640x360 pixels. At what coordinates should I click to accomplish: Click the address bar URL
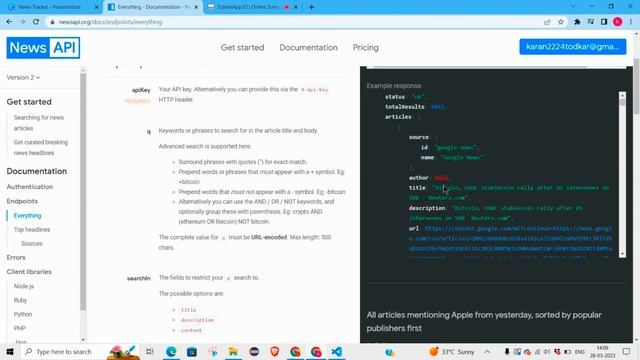[x=110, y=22]
